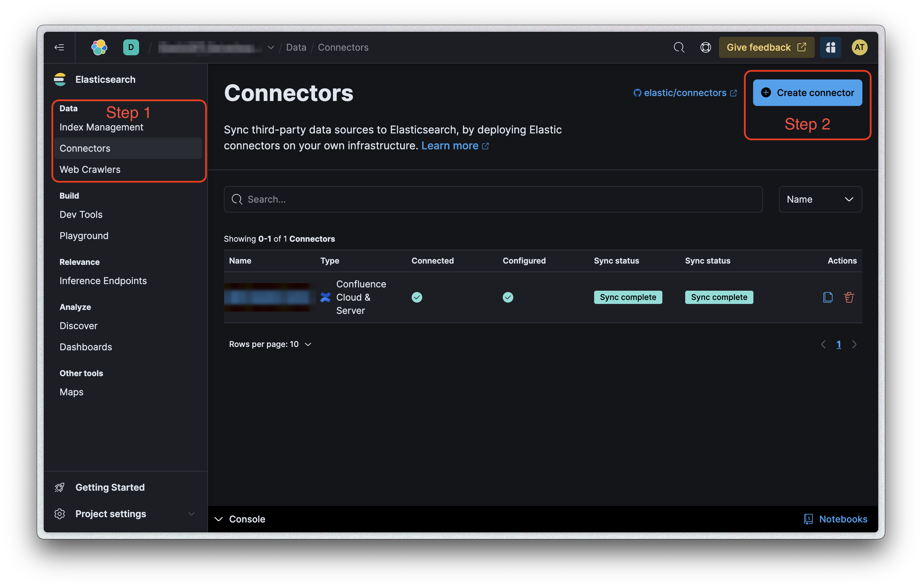This screenshot has height=588, width=922.
Task: Click the Learn more link
Action: click(x=455, y=146)
